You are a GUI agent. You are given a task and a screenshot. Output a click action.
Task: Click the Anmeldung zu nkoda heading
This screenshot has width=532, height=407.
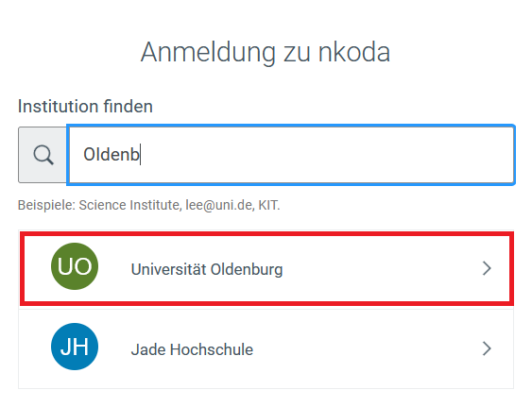pyautogui.click(x=266, y=52)
